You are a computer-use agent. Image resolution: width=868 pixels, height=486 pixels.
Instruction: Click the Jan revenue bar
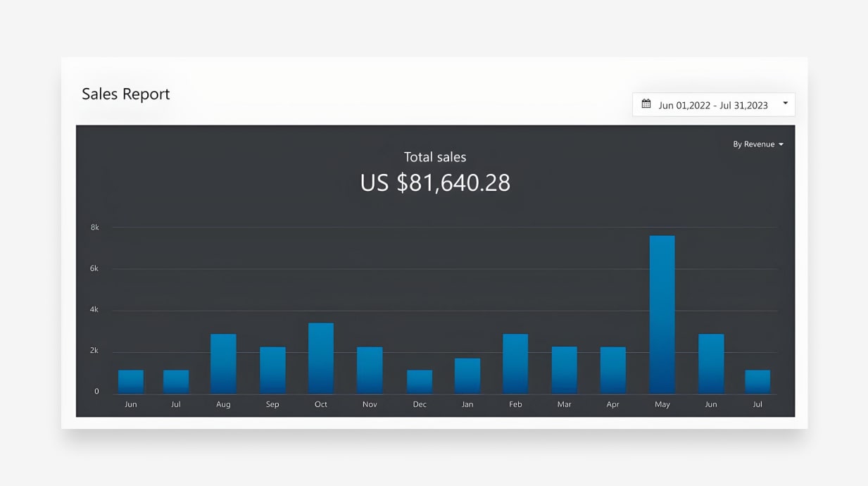point(467,375)
